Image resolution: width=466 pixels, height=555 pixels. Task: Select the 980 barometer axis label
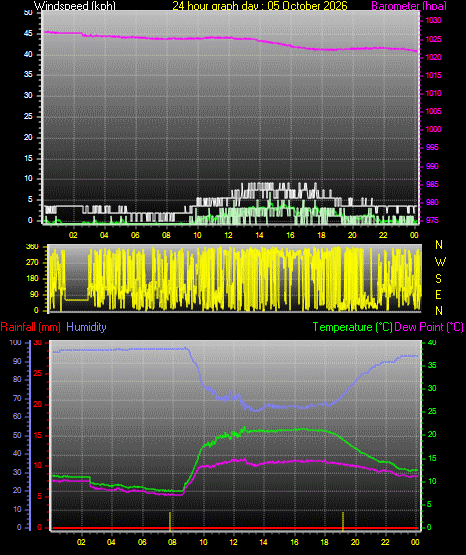coord(432,202)
